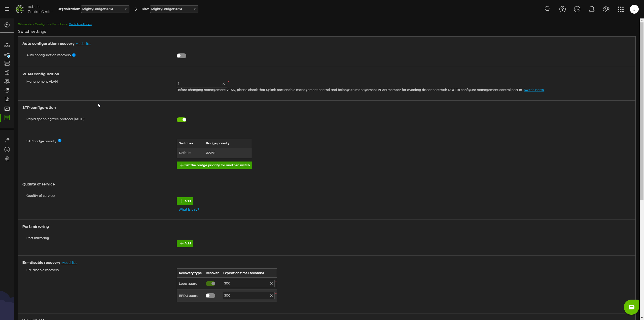Screen dimensions: 644x320
Task: Click the Configure breadcrumb item
Action: (42, 24)
